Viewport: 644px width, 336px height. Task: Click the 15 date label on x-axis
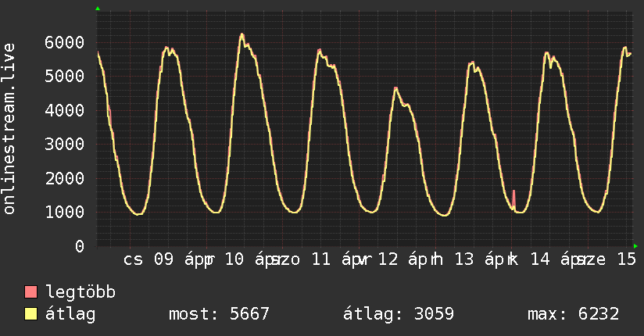627,259
